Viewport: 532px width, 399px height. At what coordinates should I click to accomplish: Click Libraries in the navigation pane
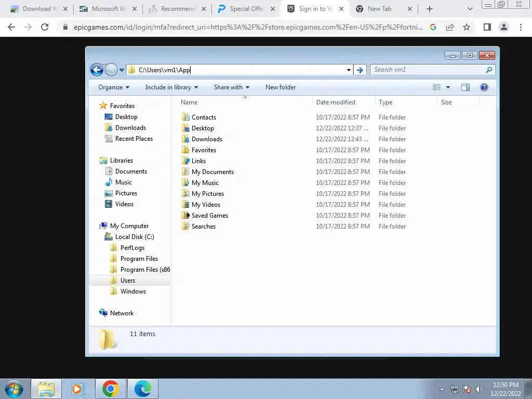(121, 161)
